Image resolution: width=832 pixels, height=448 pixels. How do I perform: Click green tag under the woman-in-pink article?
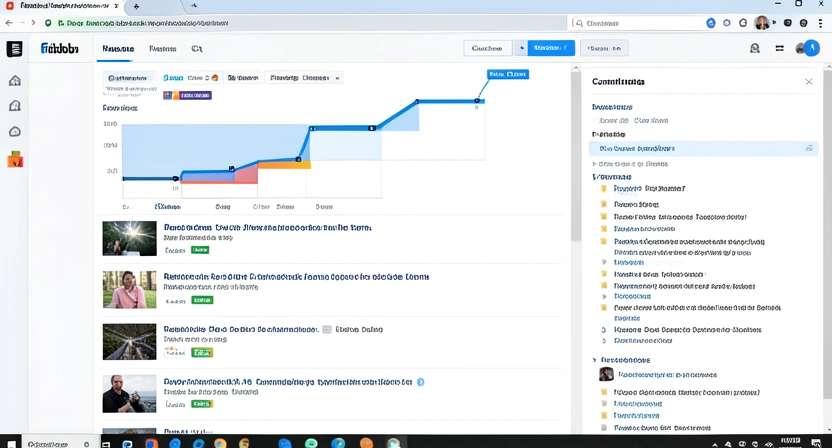click(202, 300)
